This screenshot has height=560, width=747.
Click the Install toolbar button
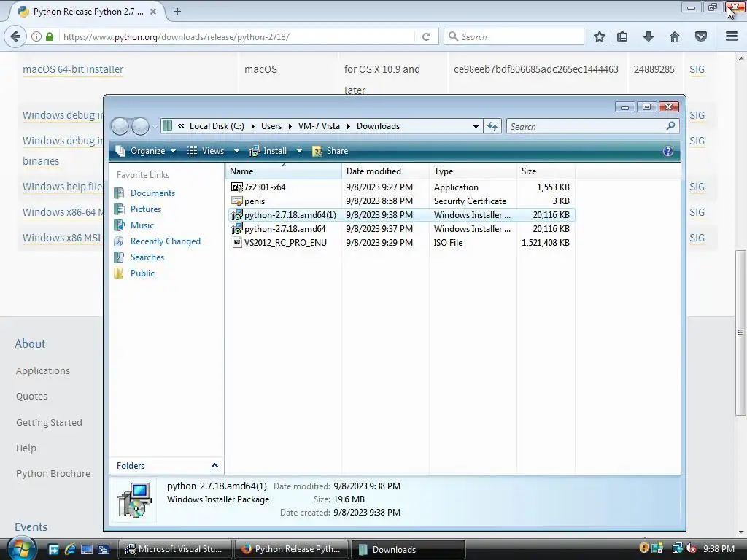coord(268,151)
